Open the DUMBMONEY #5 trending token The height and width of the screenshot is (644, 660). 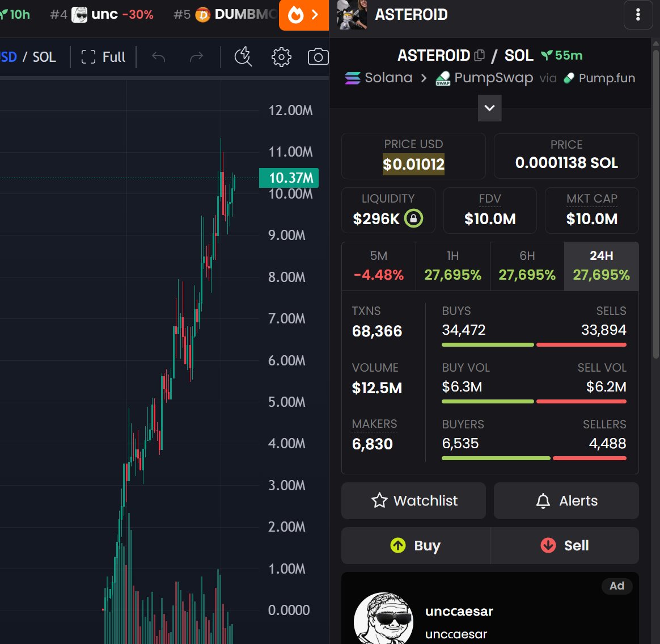tap(226, 15)
